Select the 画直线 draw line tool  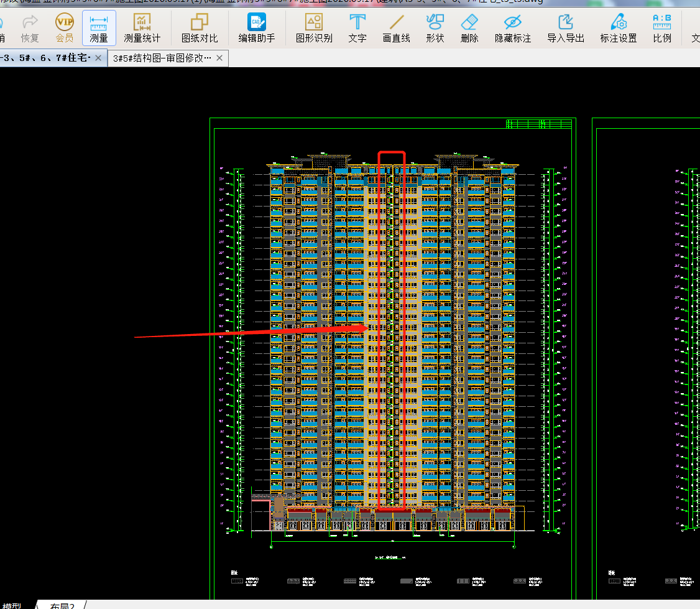[397, 29]
